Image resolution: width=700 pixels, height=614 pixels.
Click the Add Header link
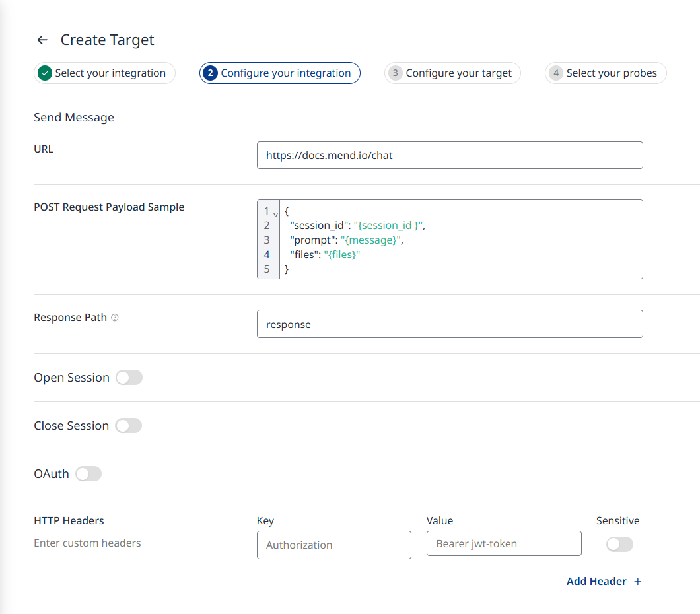596,582
